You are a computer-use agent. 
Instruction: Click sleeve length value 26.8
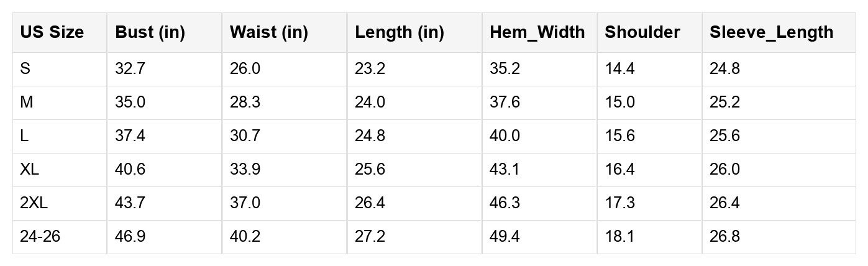(725, 237)
